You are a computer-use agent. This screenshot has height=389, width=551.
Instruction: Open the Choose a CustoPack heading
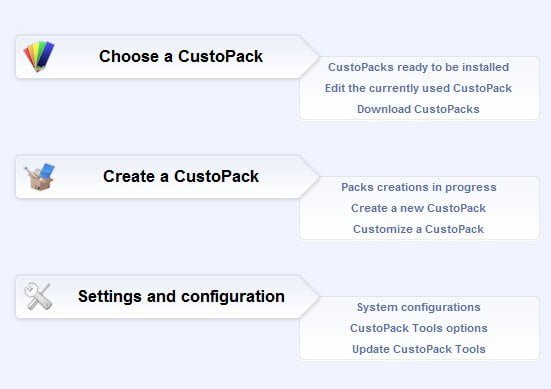pyautogui.click(x=181, y=56)
